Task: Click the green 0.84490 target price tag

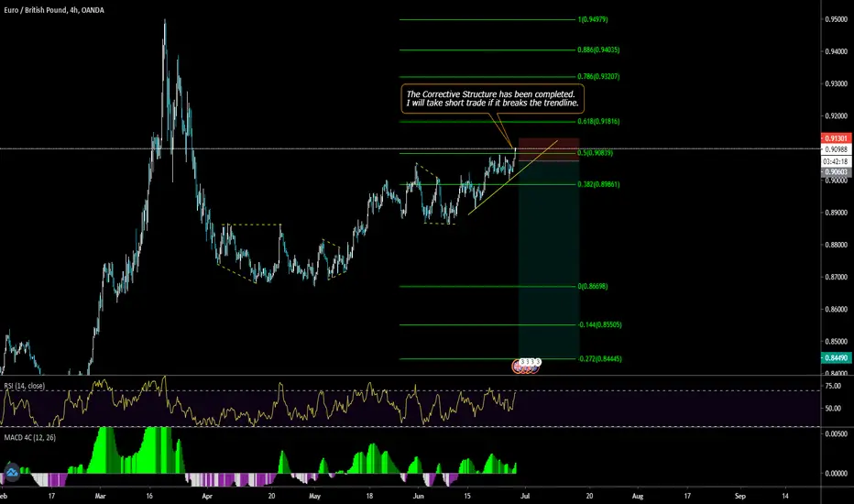Action: click(836, 358)
